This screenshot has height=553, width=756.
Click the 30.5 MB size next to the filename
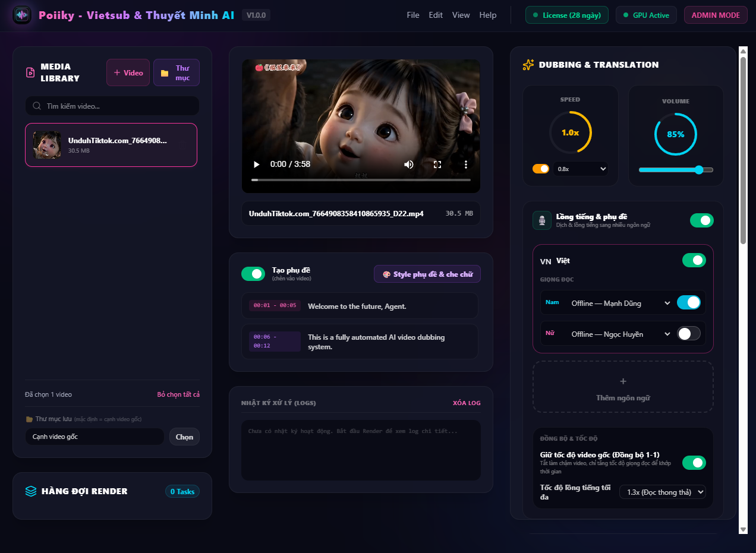click(x=459, y=213)
